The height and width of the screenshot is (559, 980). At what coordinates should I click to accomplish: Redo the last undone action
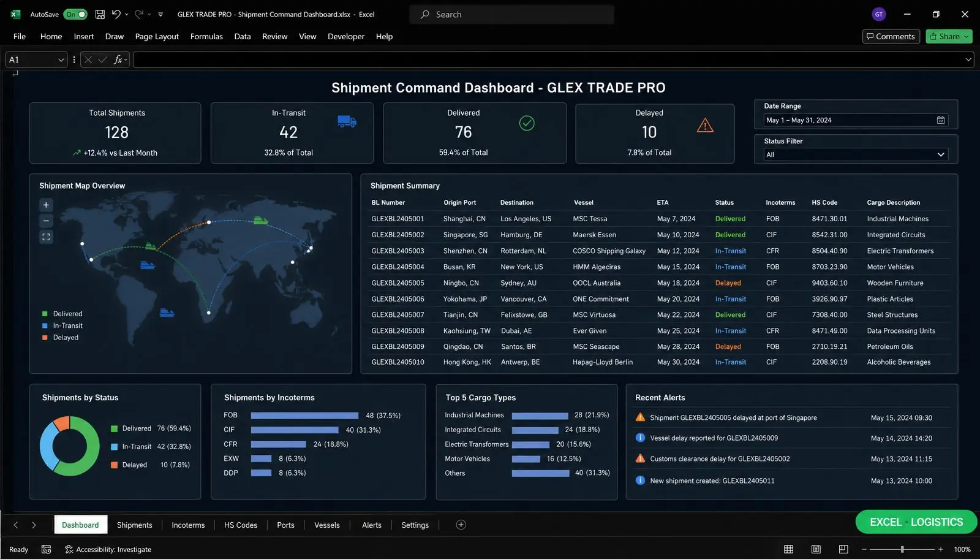pyautogui.click(x=139, y=14)
